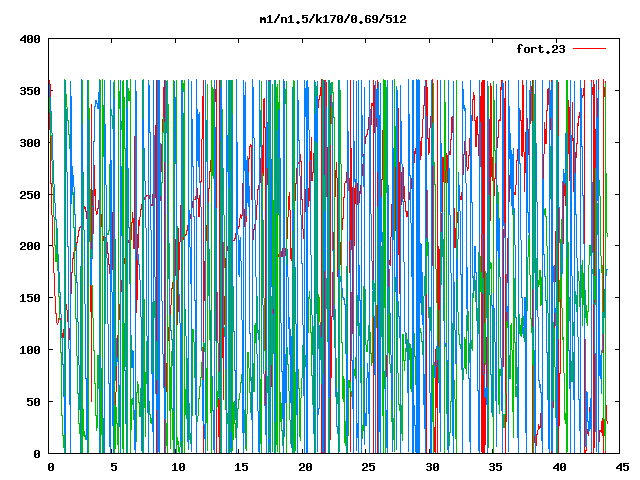Click the x-axis label 0

click(x=50, y=467)
